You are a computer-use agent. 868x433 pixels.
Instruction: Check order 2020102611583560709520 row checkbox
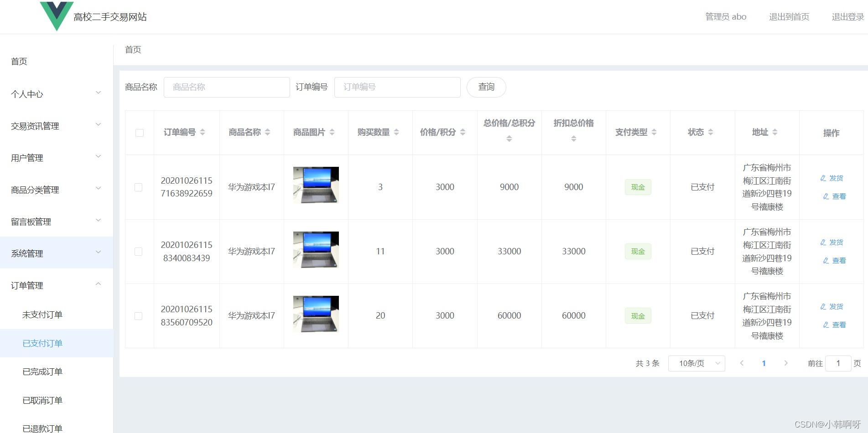(139, 316)
